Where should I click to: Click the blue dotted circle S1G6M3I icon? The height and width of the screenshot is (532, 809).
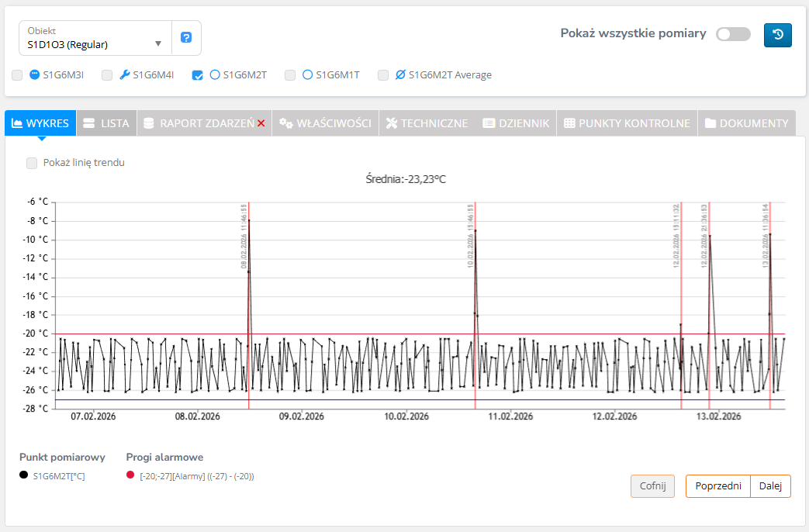click(x=35, y=75)
